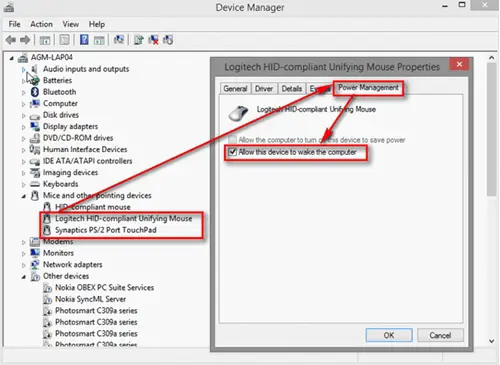
Task: Expand the Display adapters node
Action: (23, 127)
